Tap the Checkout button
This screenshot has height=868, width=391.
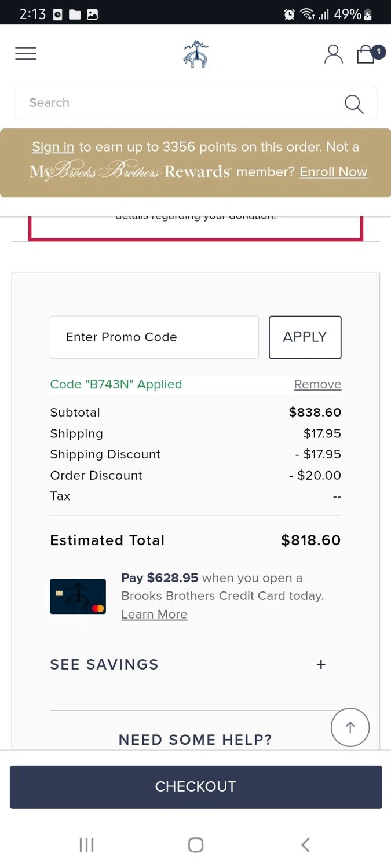[x=196, y=786]
